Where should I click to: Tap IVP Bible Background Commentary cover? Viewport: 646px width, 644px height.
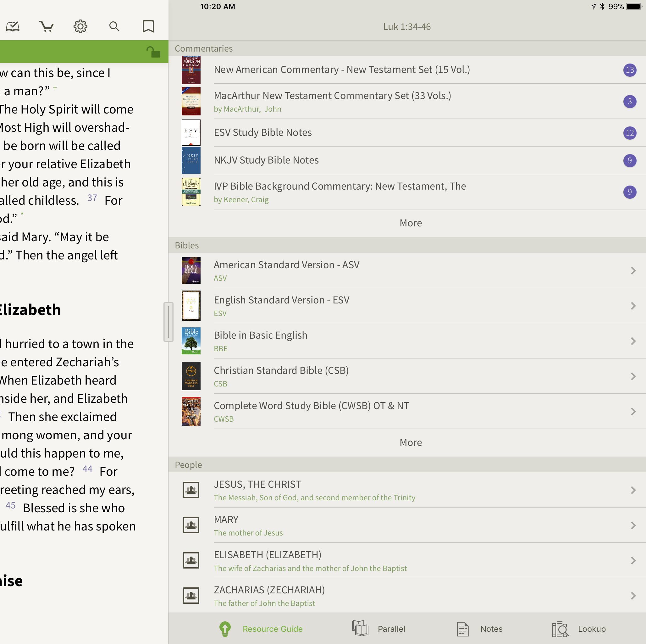point(191,192)
